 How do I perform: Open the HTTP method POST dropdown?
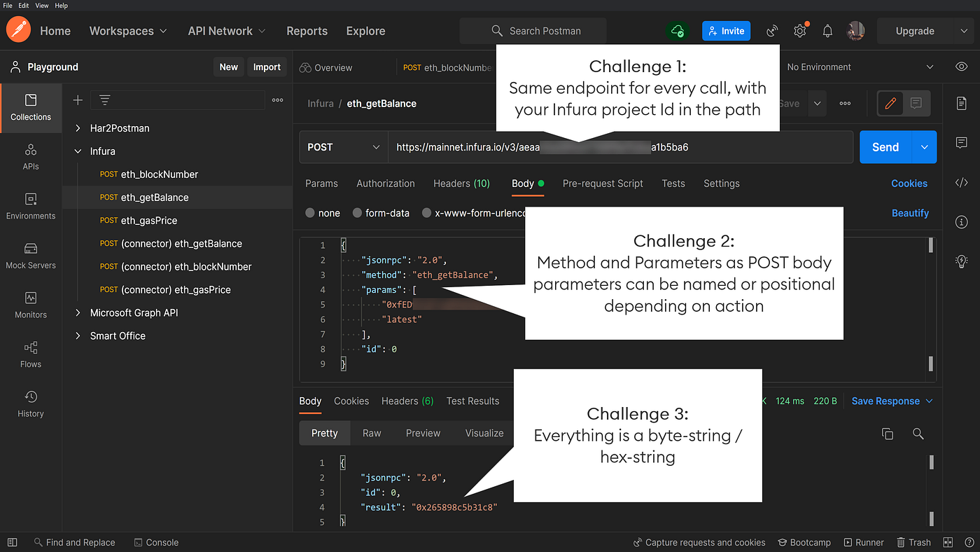pyautogui.click(x=342, y=147)
